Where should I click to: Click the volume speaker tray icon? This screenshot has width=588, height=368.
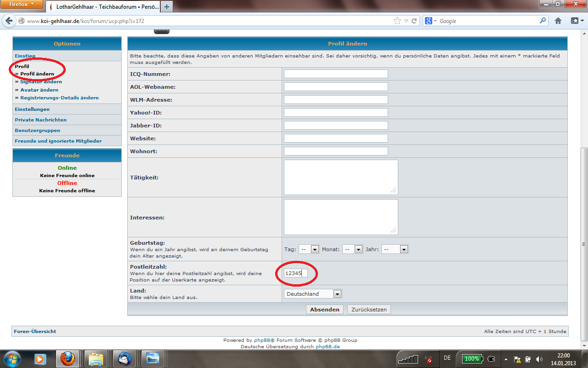[539, 359]
